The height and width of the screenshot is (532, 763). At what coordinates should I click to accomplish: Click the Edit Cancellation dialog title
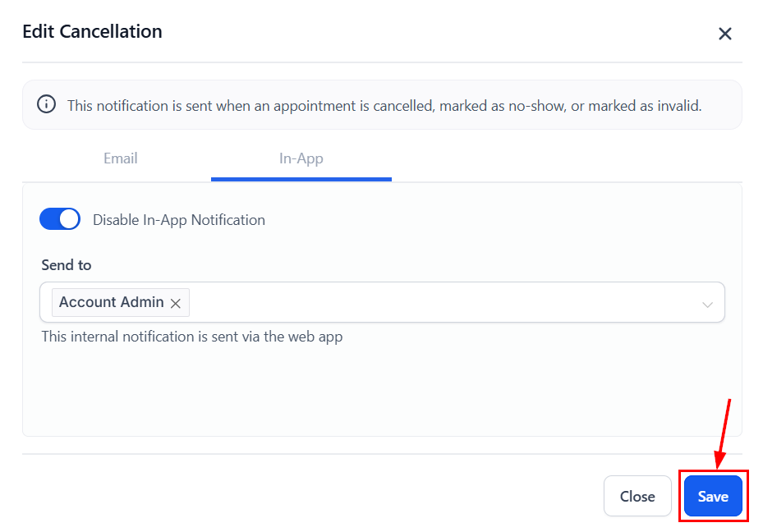(92, 32)
